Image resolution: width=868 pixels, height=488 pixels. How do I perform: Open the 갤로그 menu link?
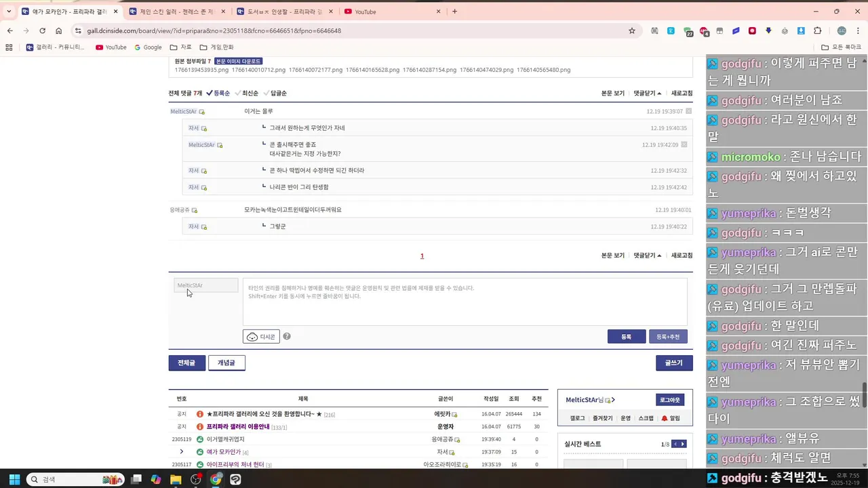(577, 418)
